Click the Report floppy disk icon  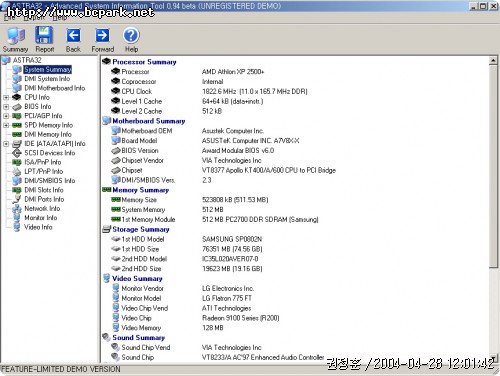point(44,35)
